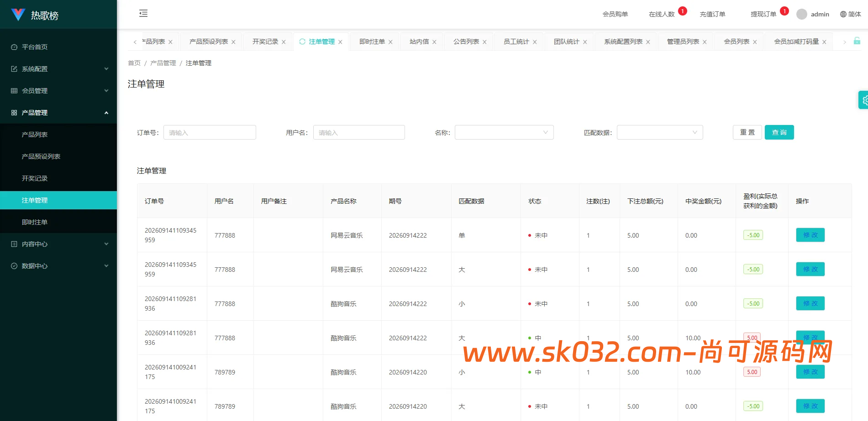Collapse the sidebar with the fold icon
The height and width of the screenshot is (421, 868).
[143, 13]
